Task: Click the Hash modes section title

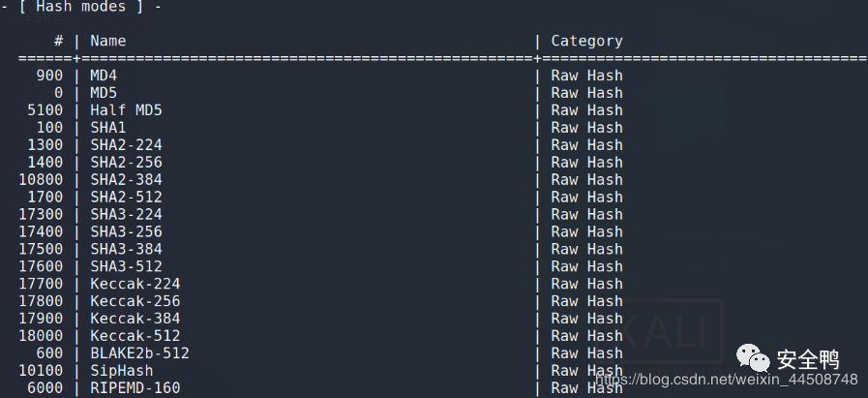Action: [81, 7]
